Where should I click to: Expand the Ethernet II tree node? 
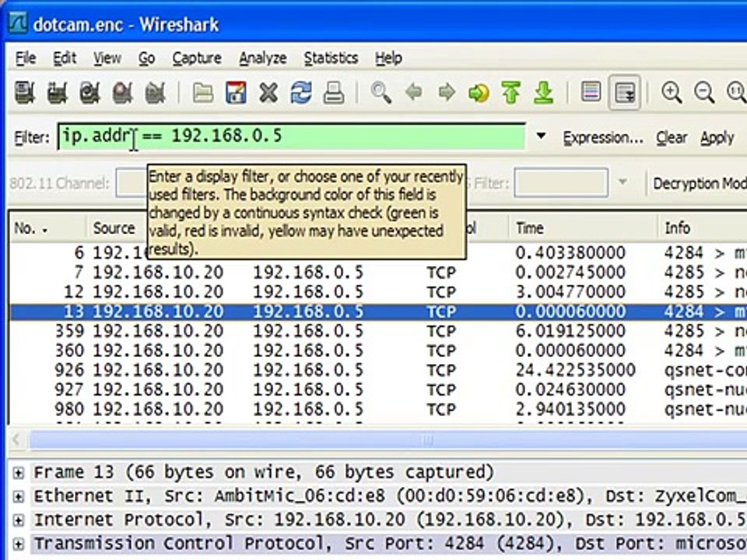click(x=18, y=497)
